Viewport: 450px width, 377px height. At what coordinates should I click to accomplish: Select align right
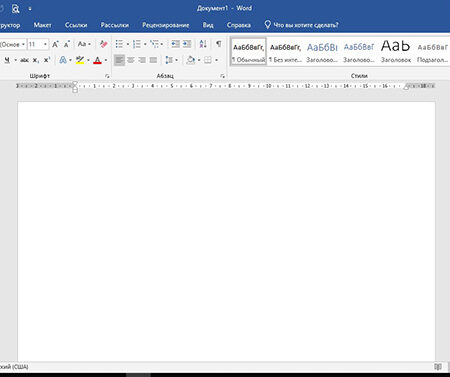[x=142, y=60]
